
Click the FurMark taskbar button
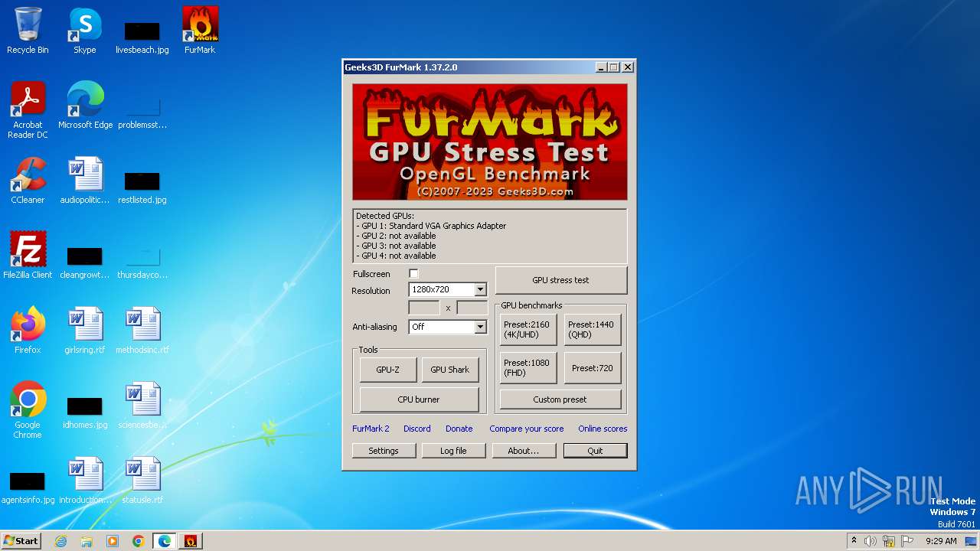tap(191, 541)
